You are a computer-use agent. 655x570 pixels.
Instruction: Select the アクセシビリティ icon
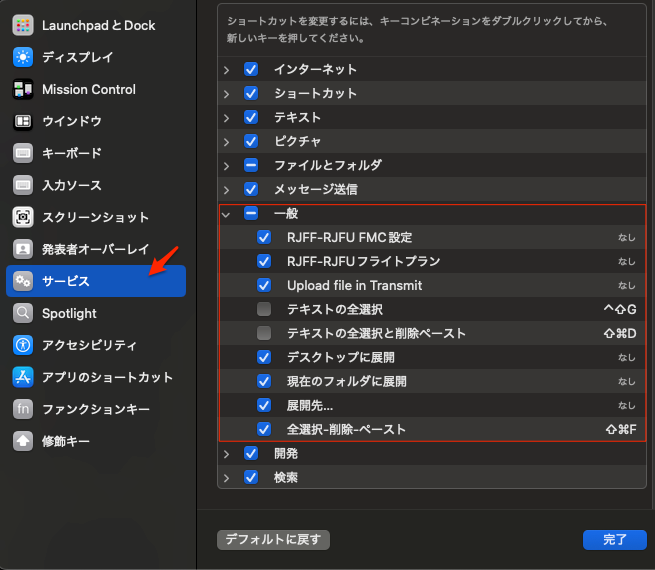coord(23,345)
